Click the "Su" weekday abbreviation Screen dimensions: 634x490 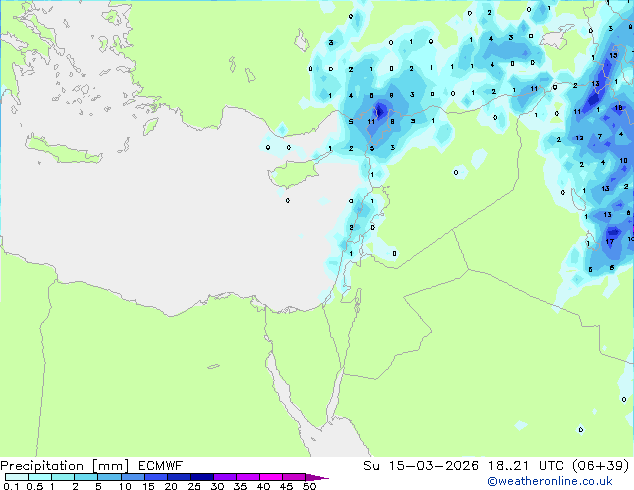[x=371, y=466]
